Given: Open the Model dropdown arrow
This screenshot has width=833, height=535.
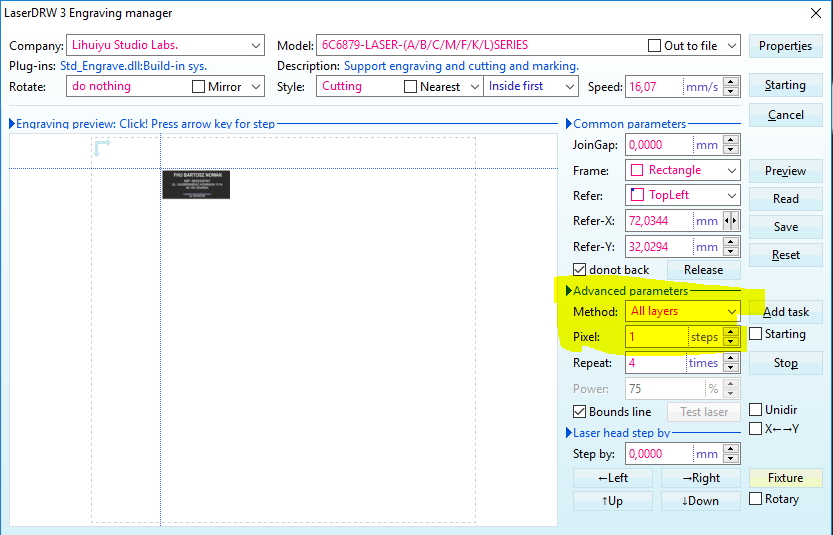Looking at the screenshot, I should pyautogui.click(x=732, y=46).
